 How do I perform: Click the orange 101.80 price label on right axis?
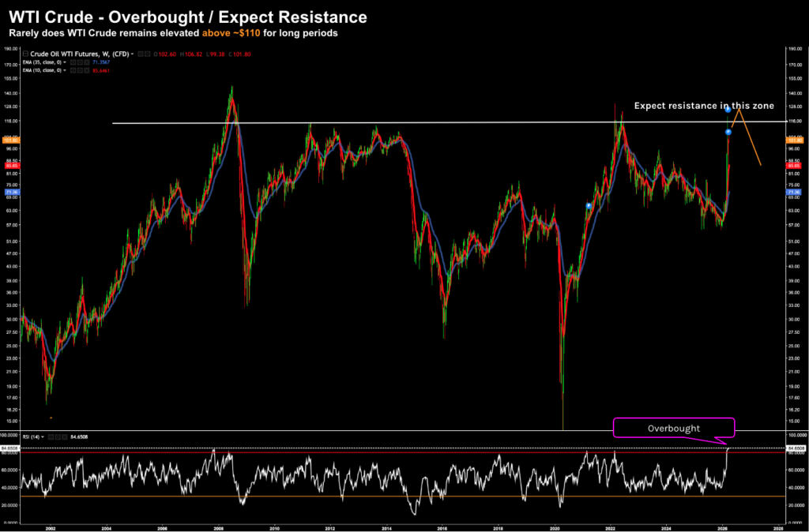[794, 140]
